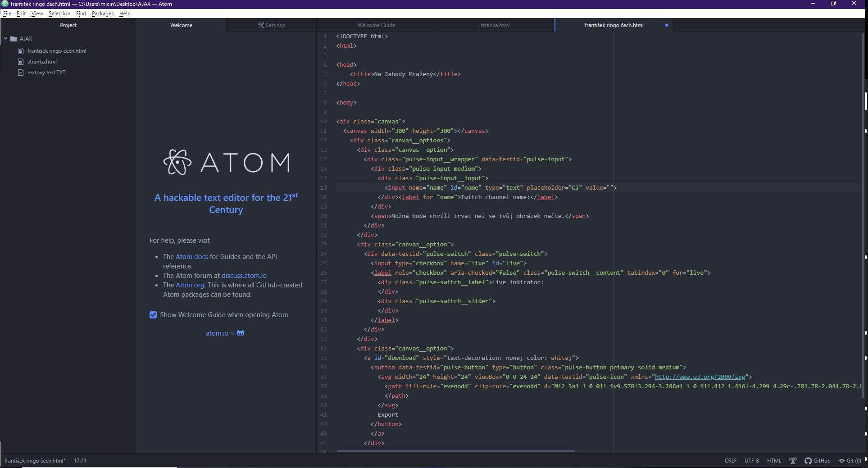Viewport: 868px width, 468px height.
Task: Click Atom app icon in title bar
Action: 5,4
